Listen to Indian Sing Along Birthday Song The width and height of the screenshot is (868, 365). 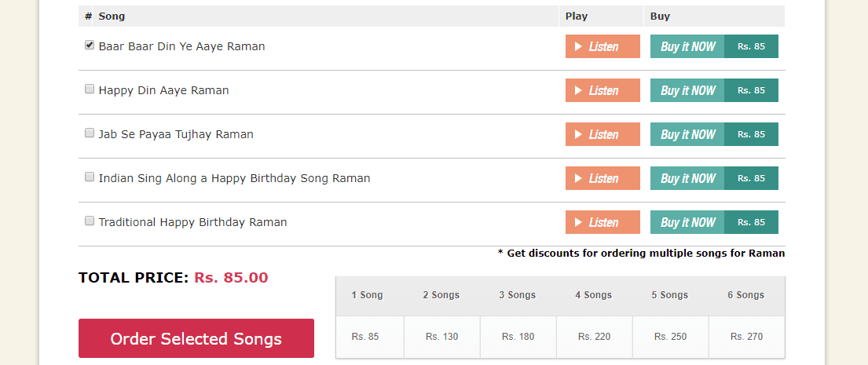(x=602, y=178)
